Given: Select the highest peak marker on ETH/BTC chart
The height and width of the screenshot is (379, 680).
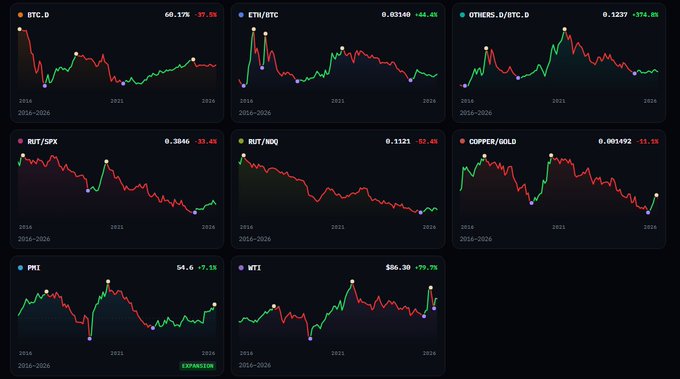Looking at the screenshot, I should click(254, 29).
